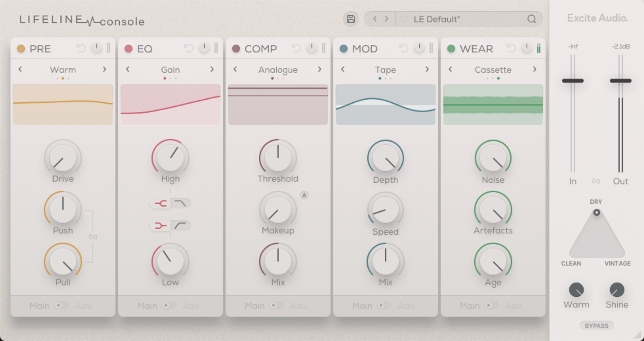
Task: Select the High band shelf filter shape
Action: point(181,203)
